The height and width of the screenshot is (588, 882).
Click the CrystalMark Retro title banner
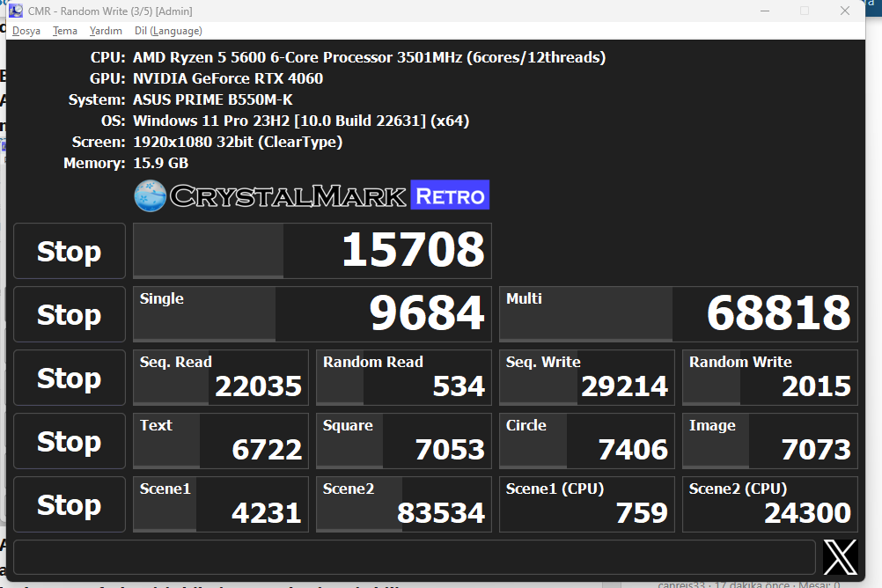coord(312,195)
